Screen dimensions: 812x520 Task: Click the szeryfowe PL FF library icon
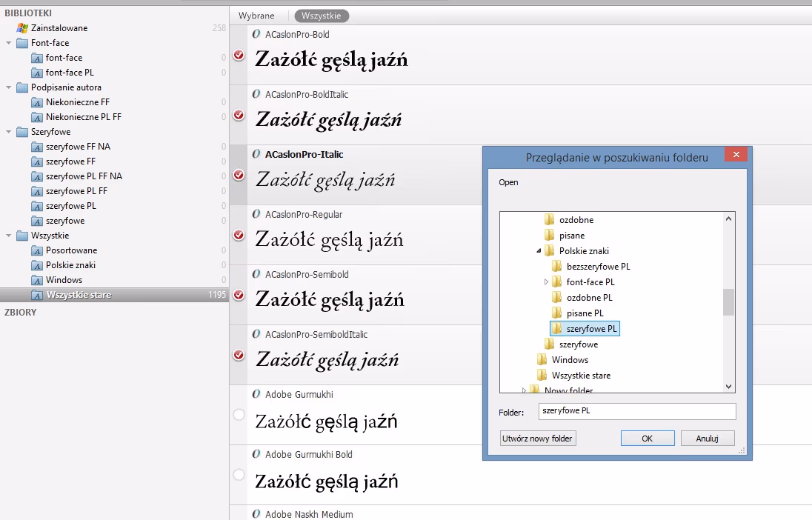[x=37, y=192]
